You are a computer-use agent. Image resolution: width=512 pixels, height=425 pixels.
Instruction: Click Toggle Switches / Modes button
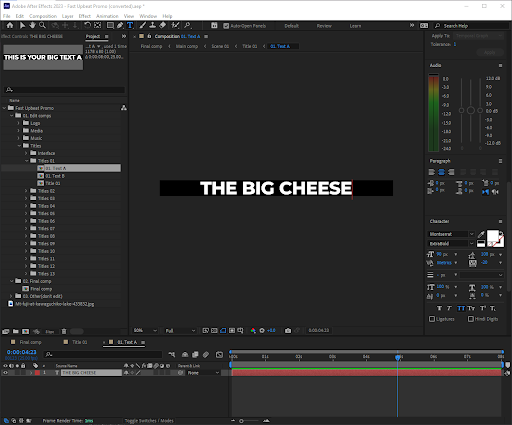pos(149,421)
